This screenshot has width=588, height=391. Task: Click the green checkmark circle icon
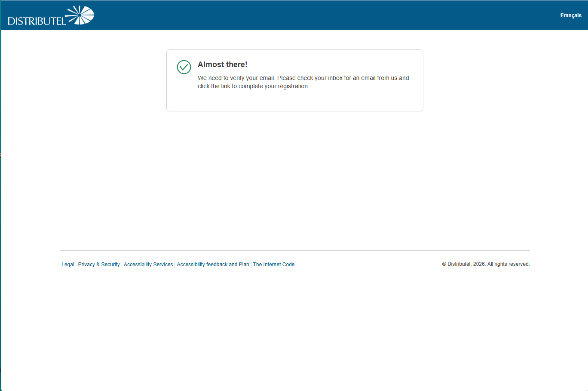click(184, 67)
